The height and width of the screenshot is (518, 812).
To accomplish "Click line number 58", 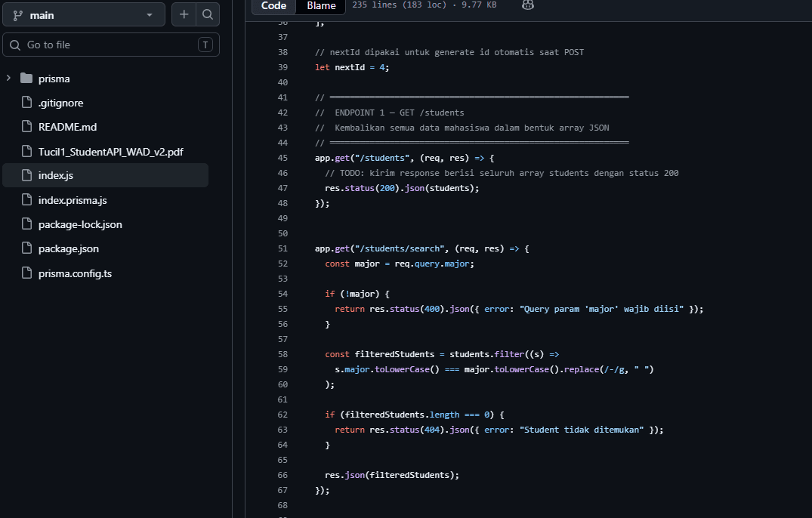I will (283, 354).
